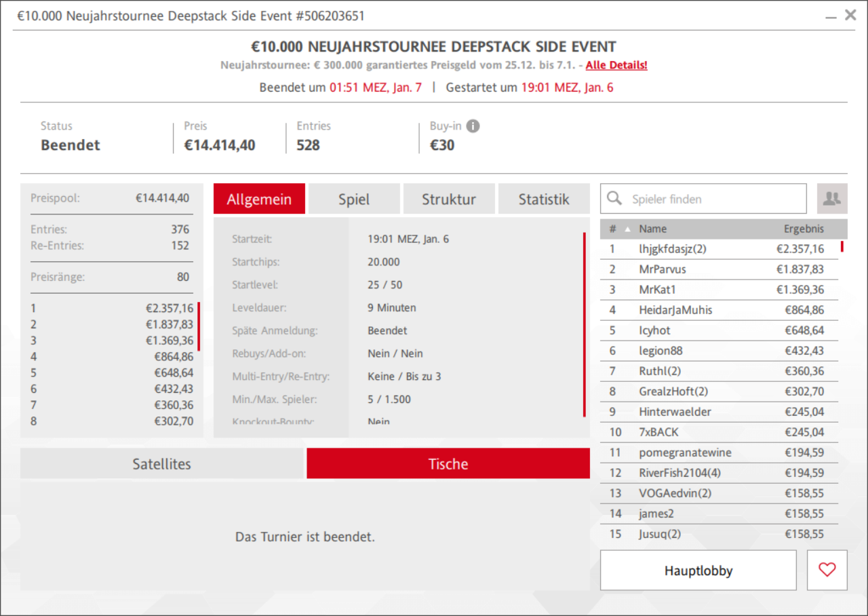Click the friends filter icon beside search
The image size is (868, 616).
[x=832, y=199]
